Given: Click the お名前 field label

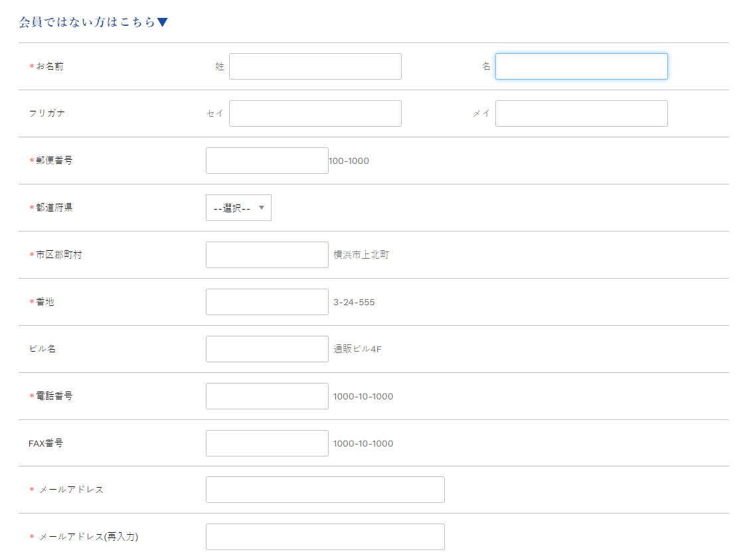Looking at the screenshot, I should (50, 66).
